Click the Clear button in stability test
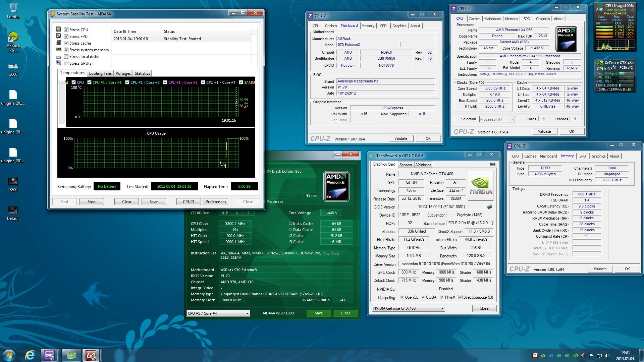The image size is (644, 362). [x=126, y=202]
